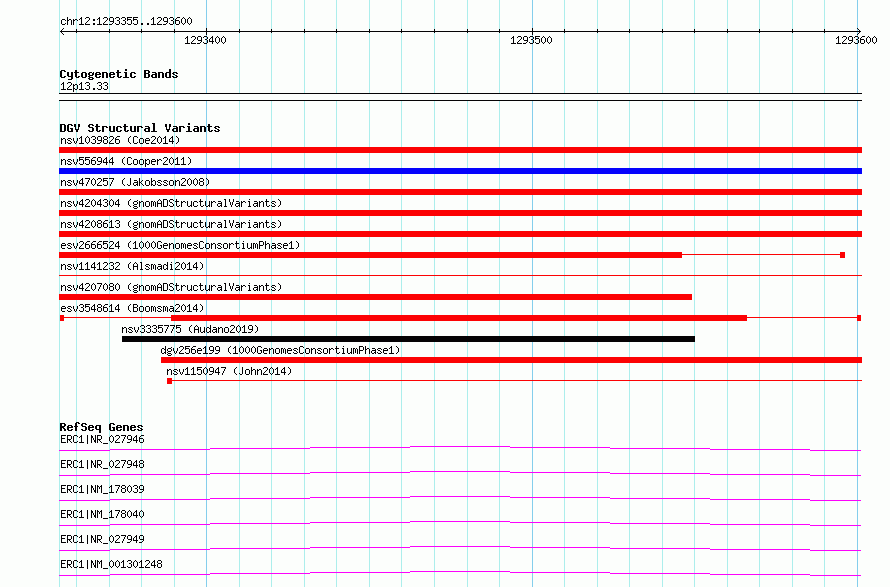Click esv2666524's small red end marker
This screenshot has width=890, height=587.
coord(842,255)
